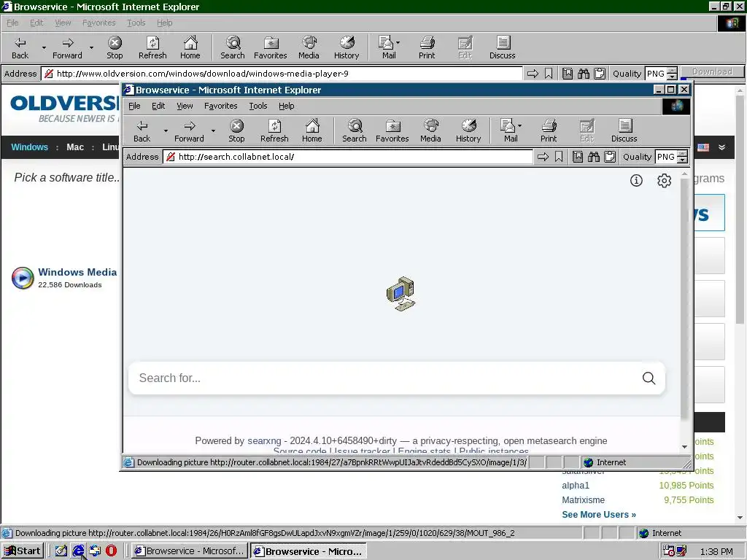This screenshot has height=560, width=747.
Task: Click Stop in the background window toolbar
Action: pyautogui.click(x=115, y=47)
